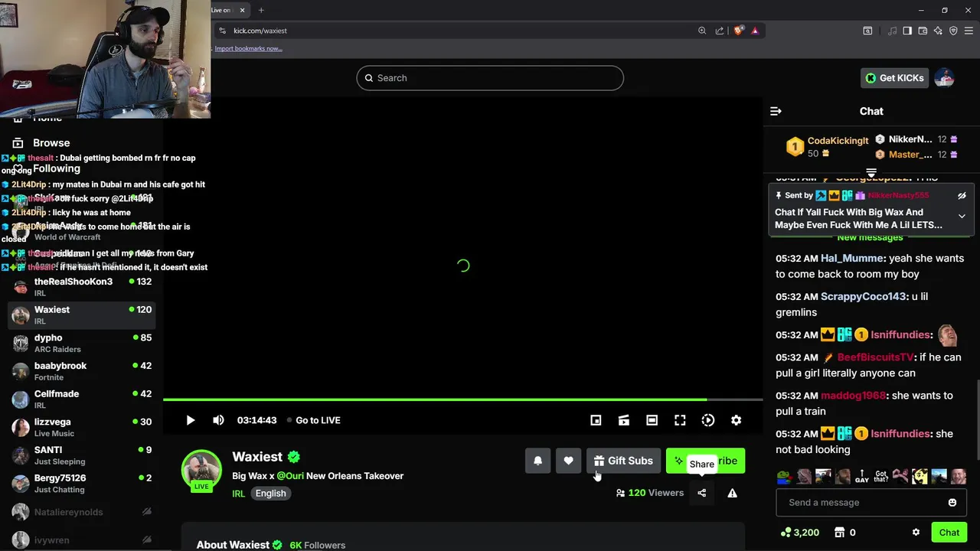The image size is (980, 551).
Task: Click Hal_Mumme username in chat
Action: tap(851, 259)
